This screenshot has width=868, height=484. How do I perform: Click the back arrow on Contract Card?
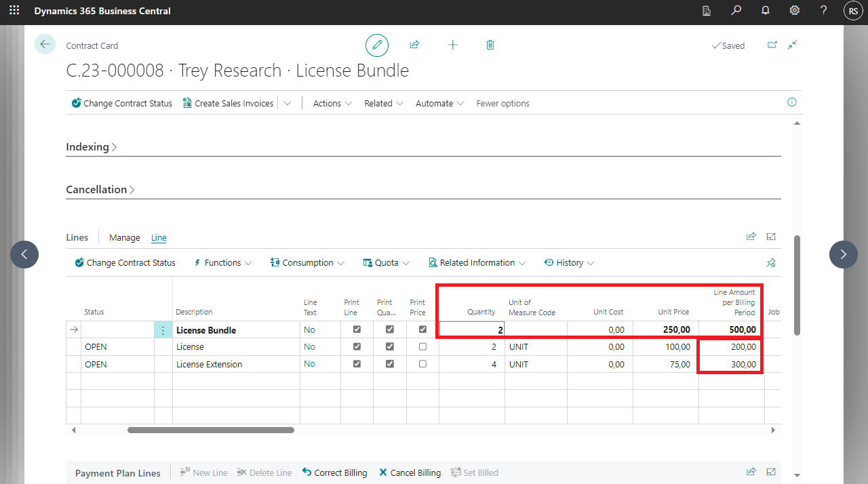[45, 45]
